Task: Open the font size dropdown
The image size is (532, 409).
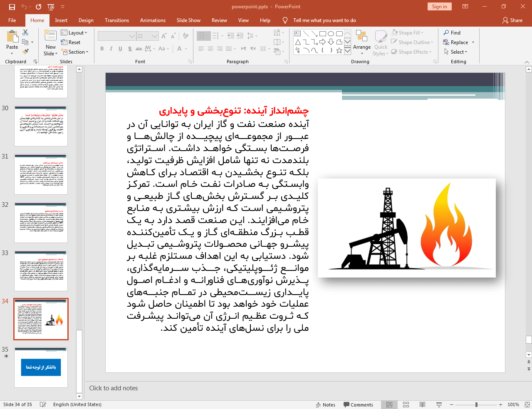Action: (154, 36)
